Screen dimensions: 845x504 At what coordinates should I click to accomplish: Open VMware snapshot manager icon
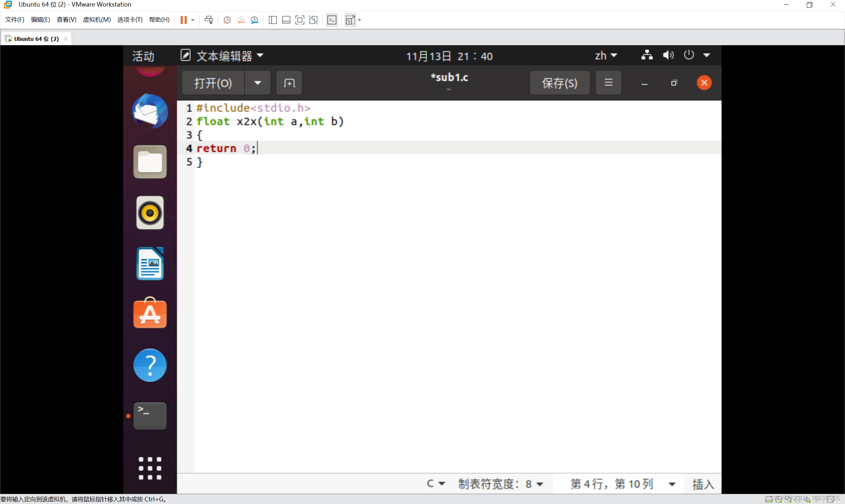click(254, 20)
